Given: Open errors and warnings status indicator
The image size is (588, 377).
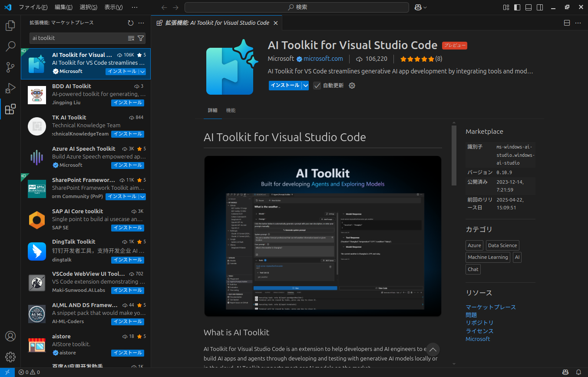Looking at the screenshot, I should click(x=29, y=372).
